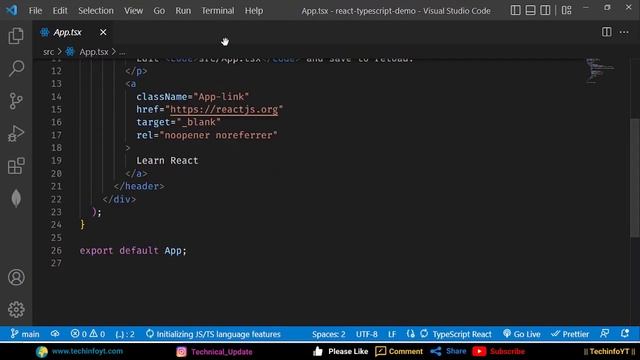This screenshot has width=640, height=360.
Task: Change indentation via Spaces: 2
Action: 329,334
